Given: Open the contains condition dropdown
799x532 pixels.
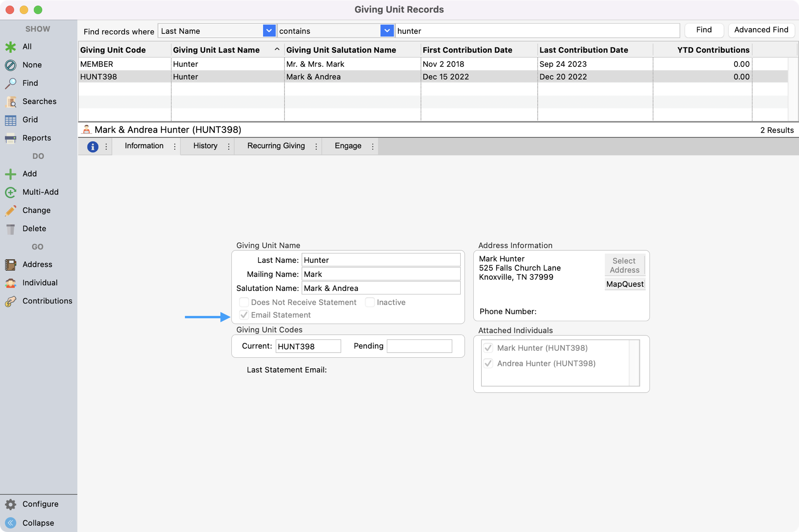Looking at the screenshot, I should click(x=386, y=31).
